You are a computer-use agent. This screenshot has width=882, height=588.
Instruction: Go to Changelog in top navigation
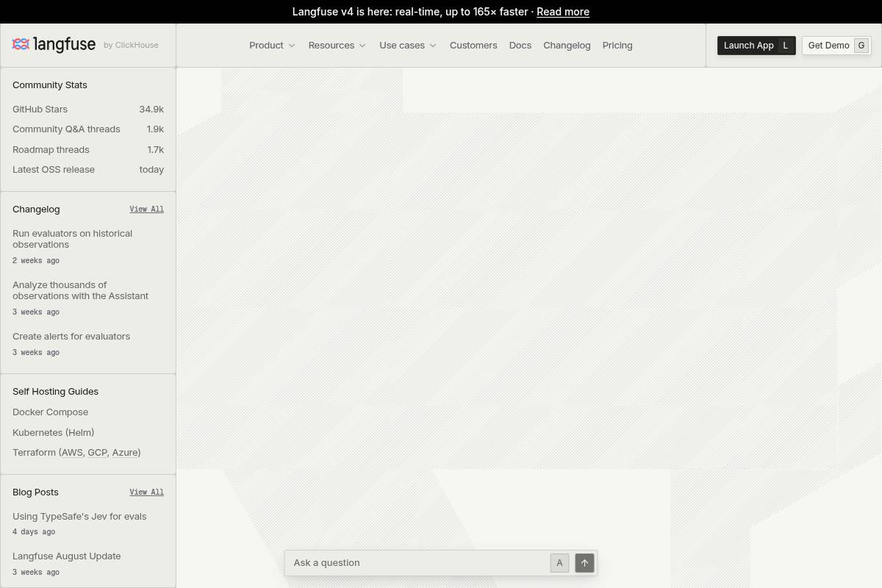[x=567, y=46]
